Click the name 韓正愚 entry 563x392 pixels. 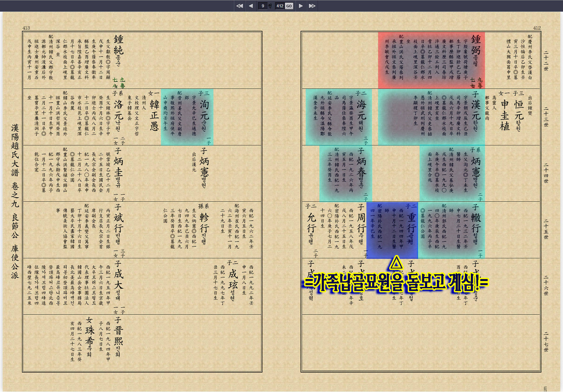(x=154, y=115)
